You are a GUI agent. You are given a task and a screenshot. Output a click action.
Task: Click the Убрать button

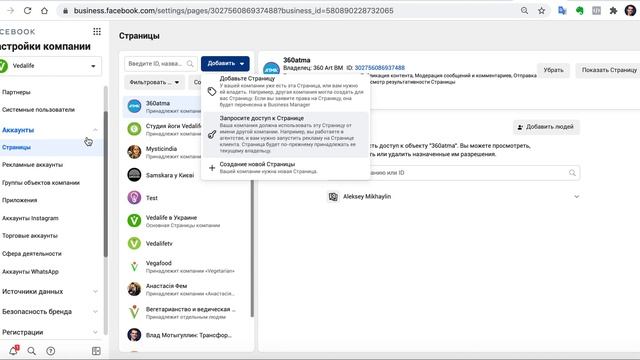point(553,70)
